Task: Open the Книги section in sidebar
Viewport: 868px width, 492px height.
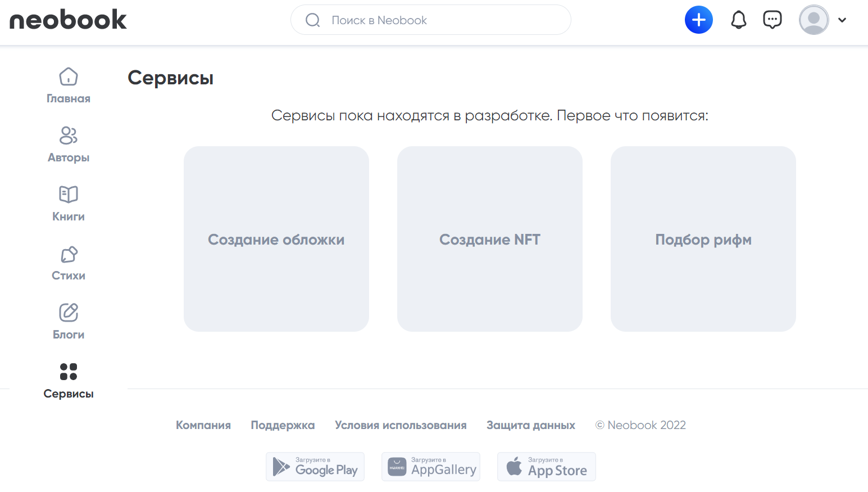Action: pos(69,204)
